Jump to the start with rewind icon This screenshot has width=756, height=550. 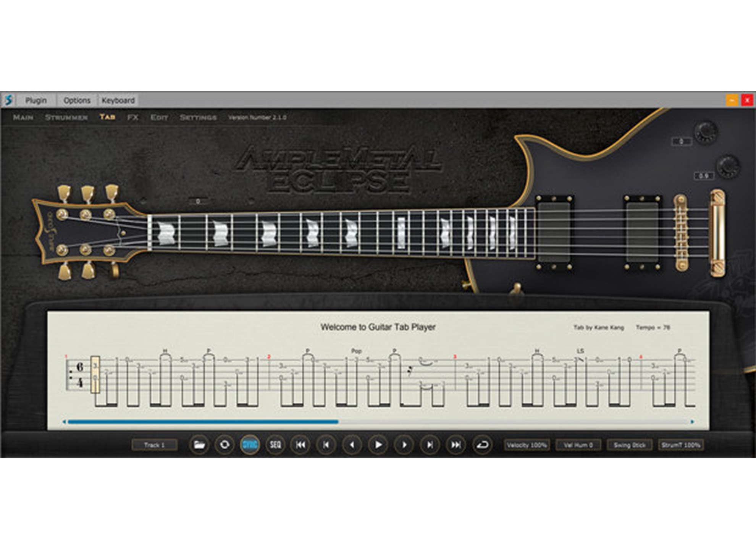coord(300,445)
